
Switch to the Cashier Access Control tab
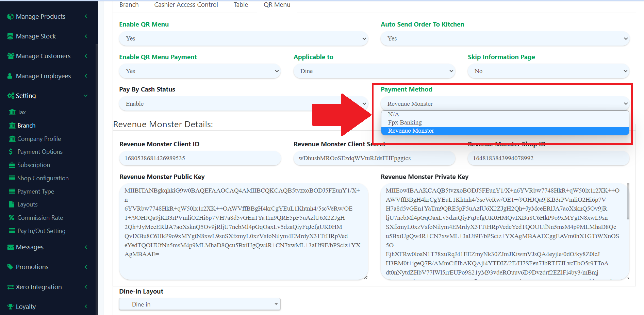point(186,4)
